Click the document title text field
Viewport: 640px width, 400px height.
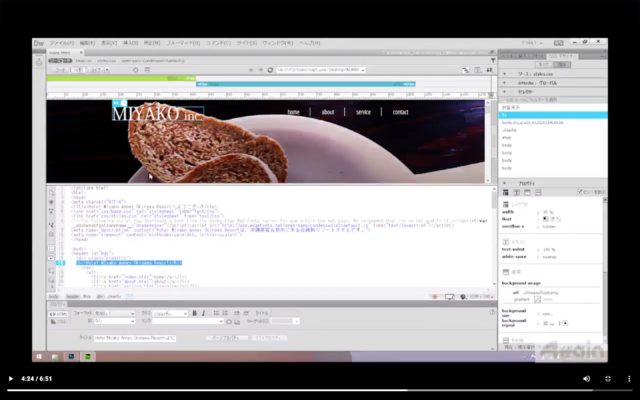(135, 338)
